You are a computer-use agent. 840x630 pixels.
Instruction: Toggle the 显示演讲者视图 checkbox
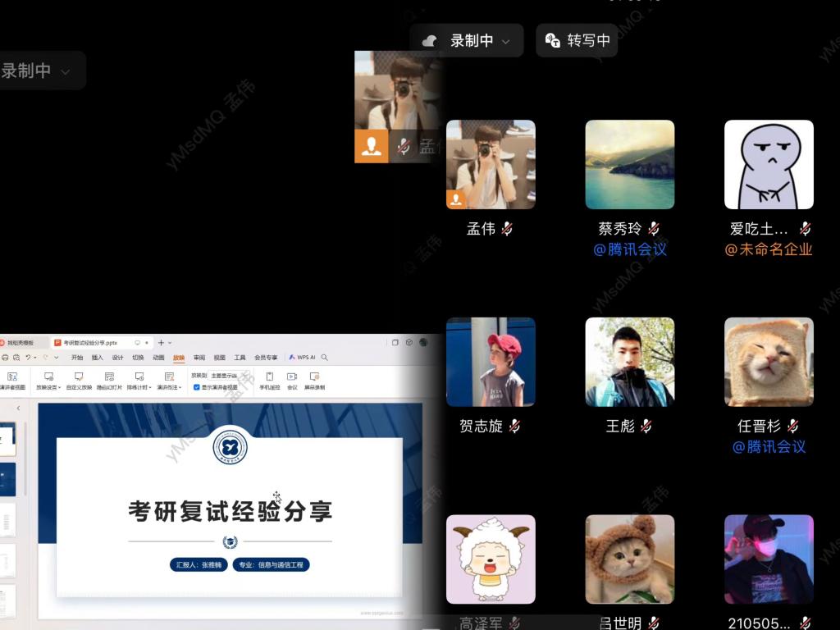click(x=196, y=387)
